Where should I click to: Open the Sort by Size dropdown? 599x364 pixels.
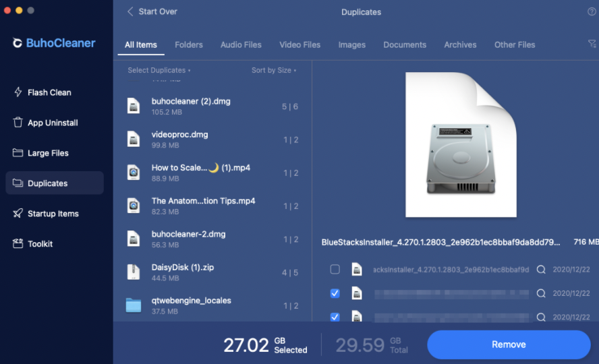pyautogui.click(x=273, y=70)
